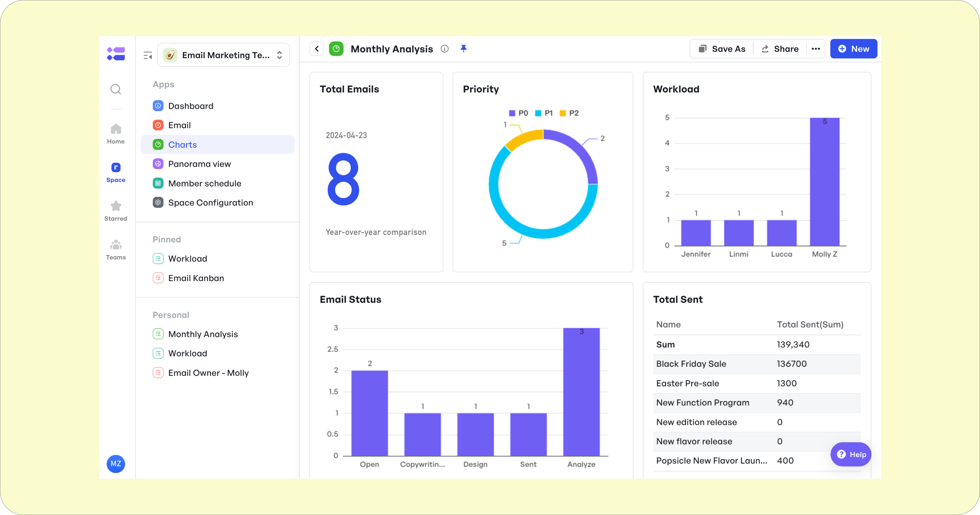
Task: Click the New Function Program row
Action: coord(757,403)
